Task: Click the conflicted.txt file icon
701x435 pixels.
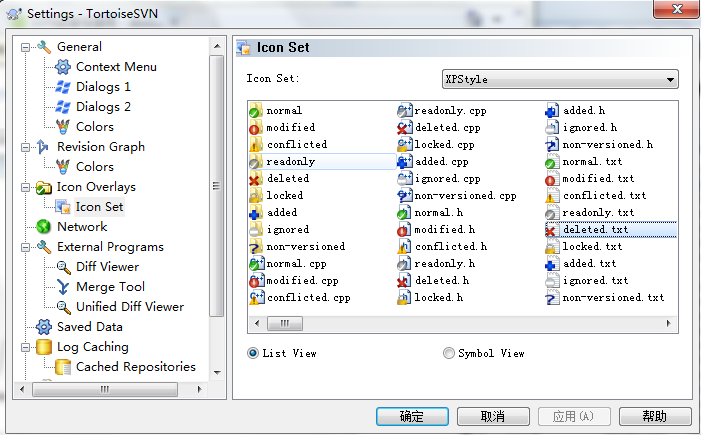Action: point(552,195)
